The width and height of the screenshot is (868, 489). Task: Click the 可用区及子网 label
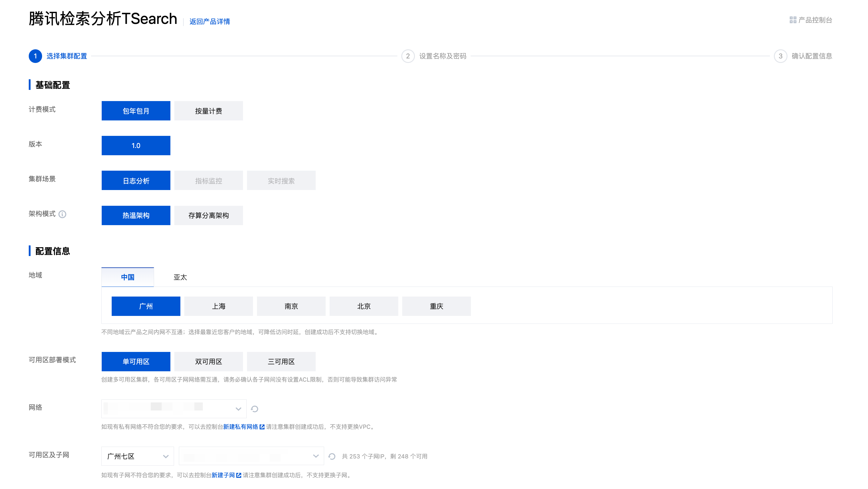pos(49,455)
